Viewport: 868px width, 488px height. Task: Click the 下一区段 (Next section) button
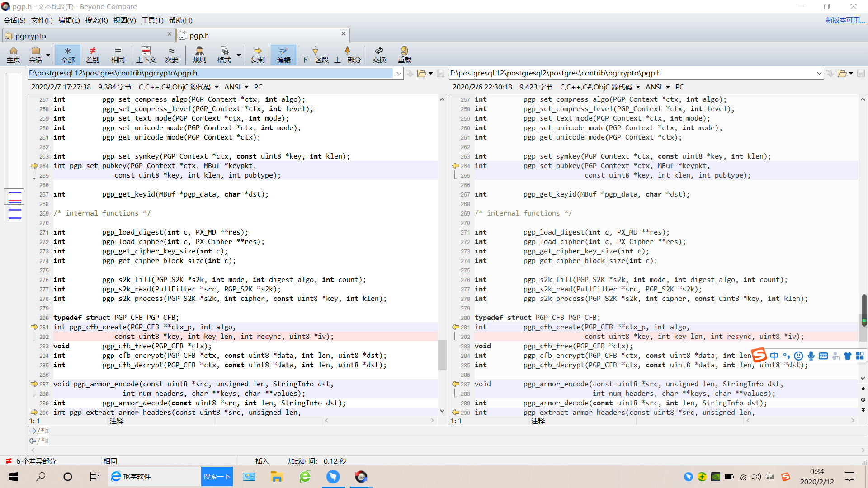pos(311,55)
